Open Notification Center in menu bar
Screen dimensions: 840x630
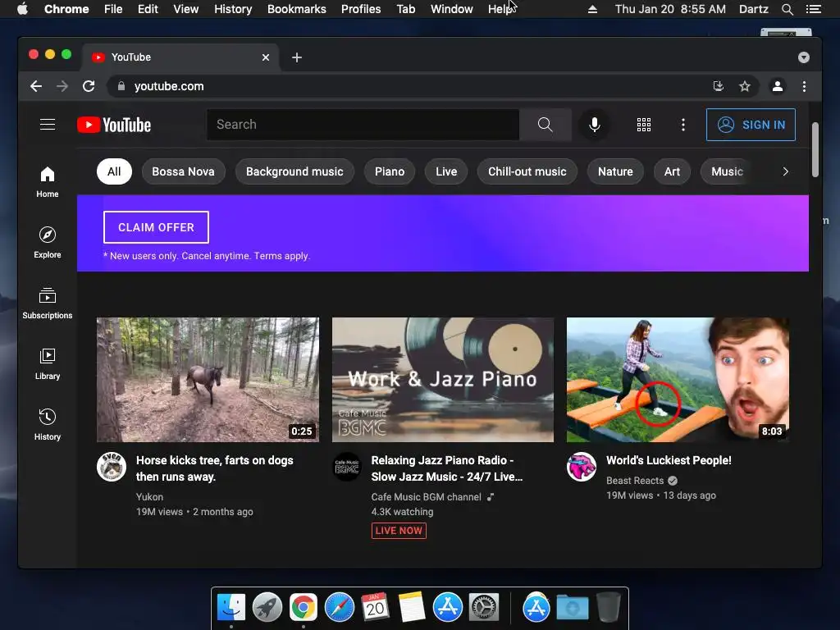(813, 9)
